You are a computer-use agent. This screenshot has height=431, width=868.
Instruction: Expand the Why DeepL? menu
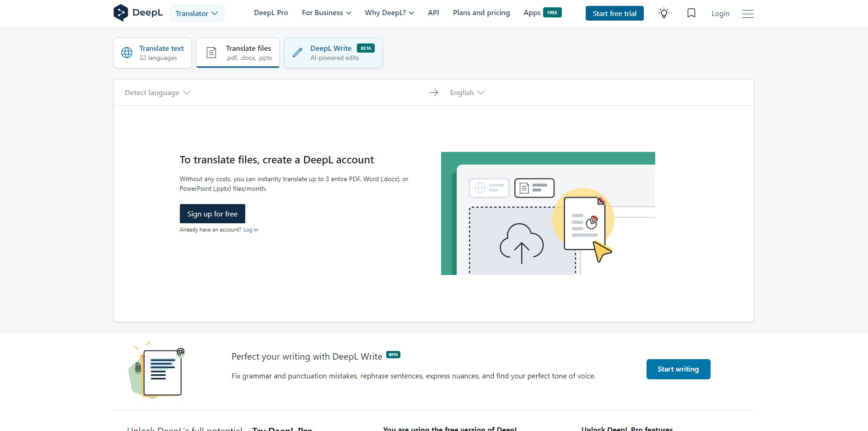coord(389,13)
